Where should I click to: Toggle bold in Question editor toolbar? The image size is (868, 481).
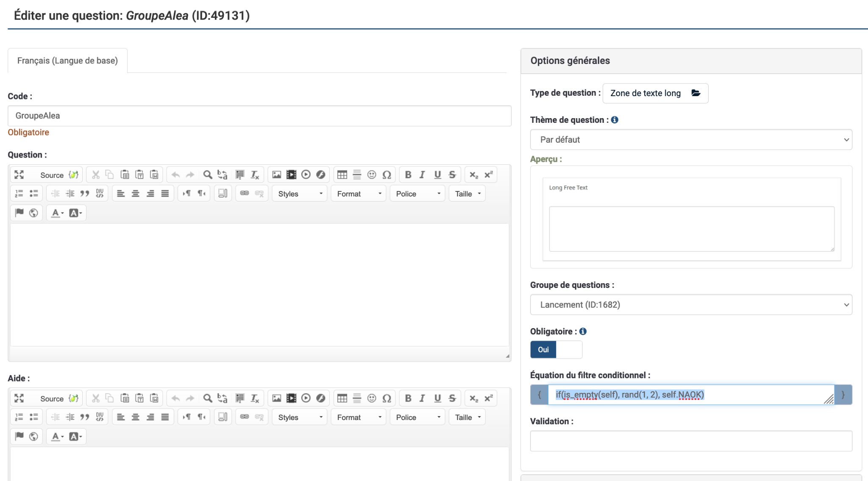click(x=408, y=175)
